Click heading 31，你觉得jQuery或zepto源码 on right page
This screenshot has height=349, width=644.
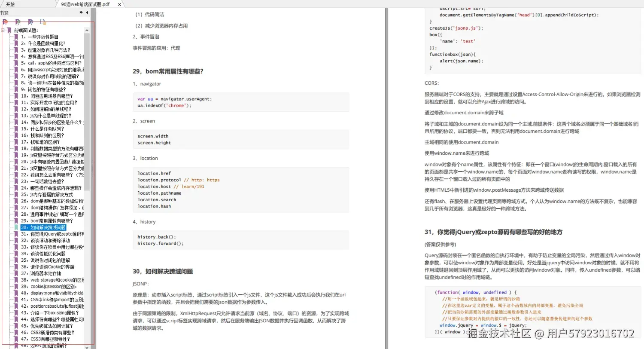pos(494,232)
